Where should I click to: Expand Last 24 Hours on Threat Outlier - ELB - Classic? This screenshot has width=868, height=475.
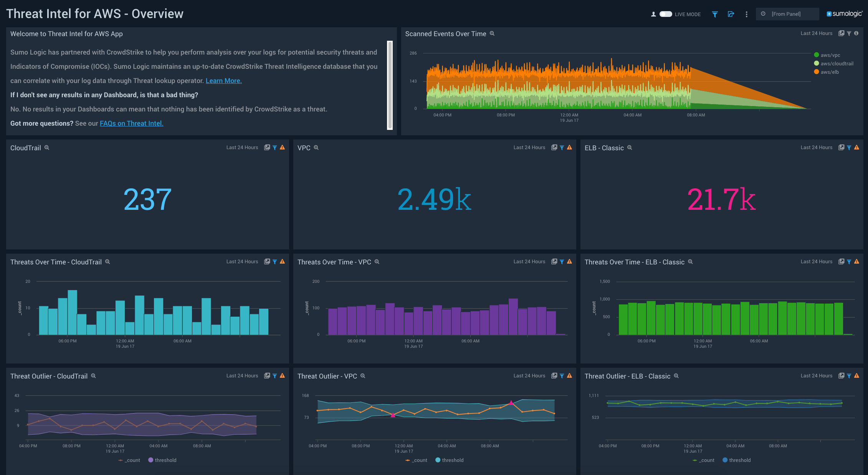[817, 375]
